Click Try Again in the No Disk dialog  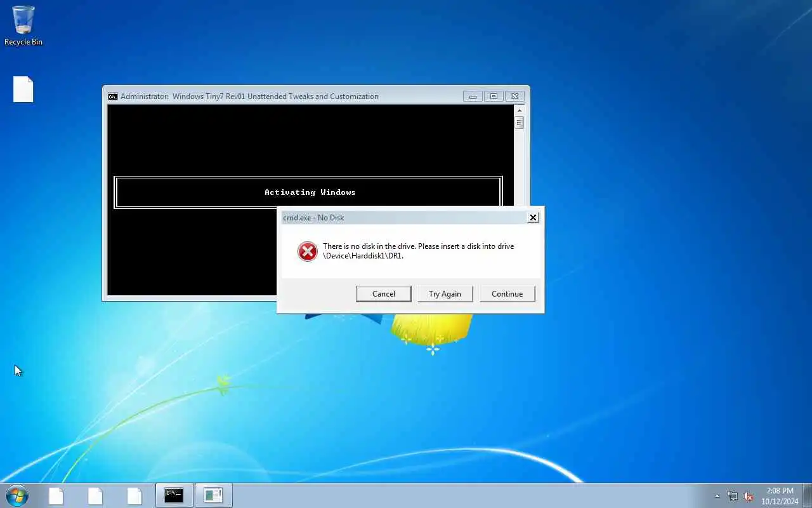pos(445,293)
